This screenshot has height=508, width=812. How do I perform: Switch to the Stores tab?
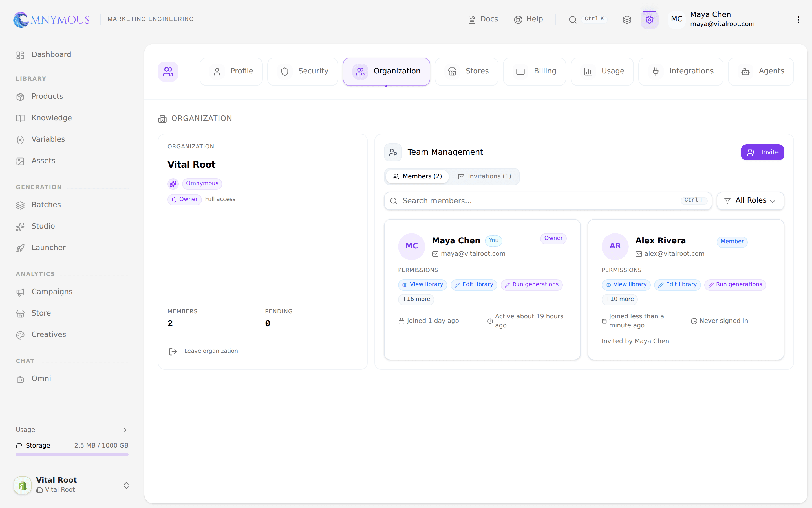click(x=466, y=71)
